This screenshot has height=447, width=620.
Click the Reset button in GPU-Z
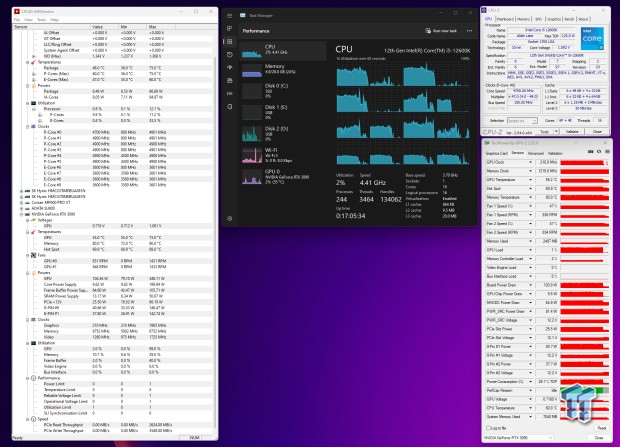tap(601, 428)
